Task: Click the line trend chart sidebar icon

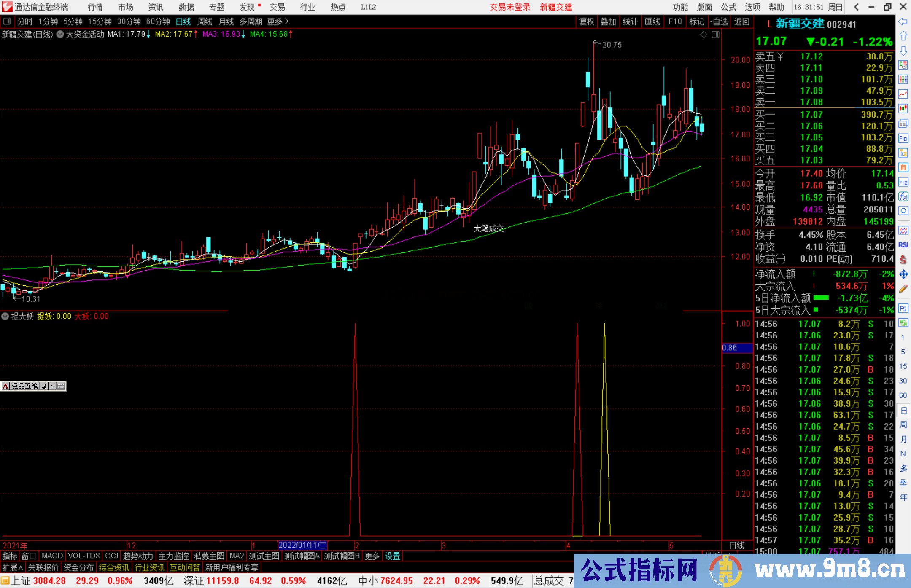Action: click(903, 94)
